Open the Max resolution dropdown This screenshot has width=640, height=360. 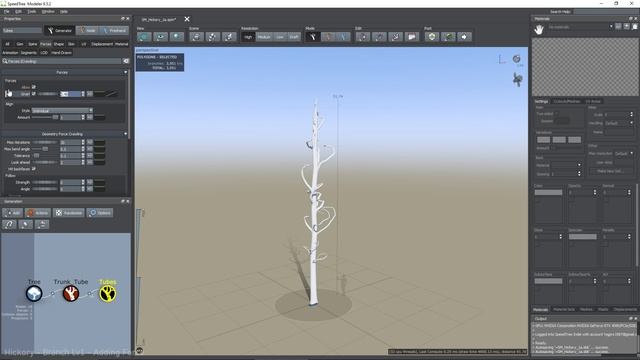624,153
